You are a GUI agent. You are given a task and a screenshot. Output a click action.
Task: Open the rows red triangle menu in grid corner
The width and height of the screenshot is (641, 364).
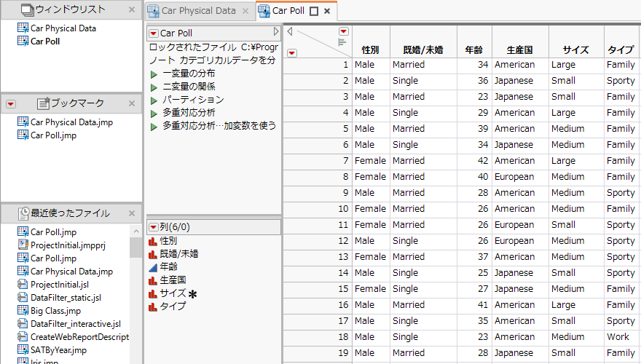click(x=292, y=52)
